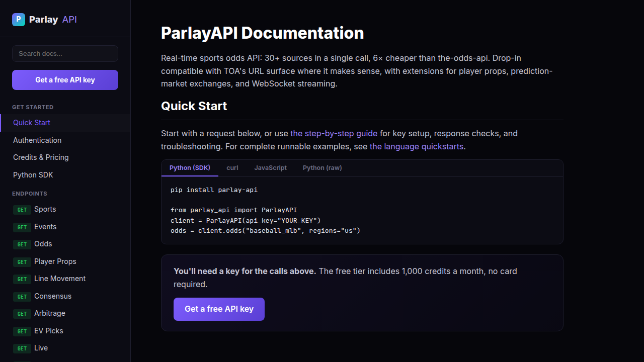Go to Credits & Pricing page
Screen dimensions: 644x362
tap(65, 157)
